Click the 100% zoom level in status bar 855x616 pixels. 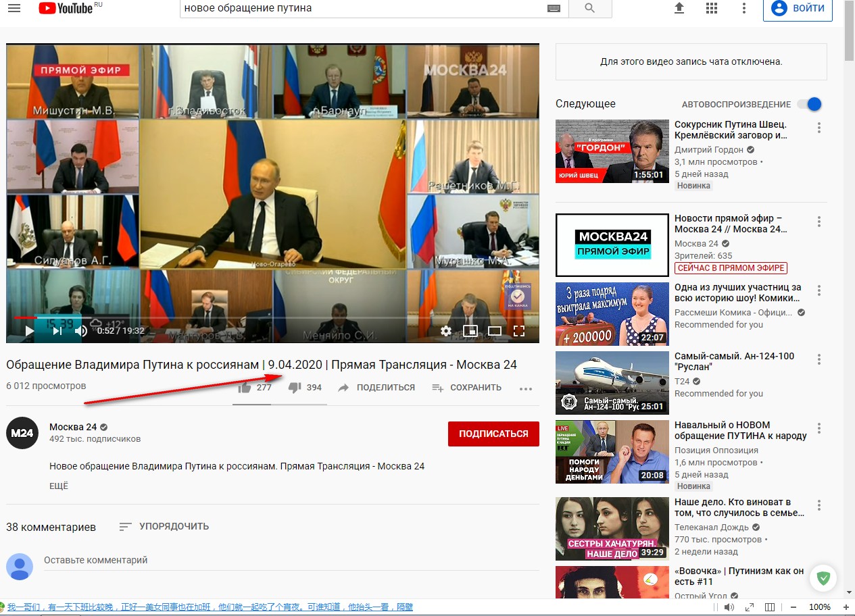pos(820,607)
